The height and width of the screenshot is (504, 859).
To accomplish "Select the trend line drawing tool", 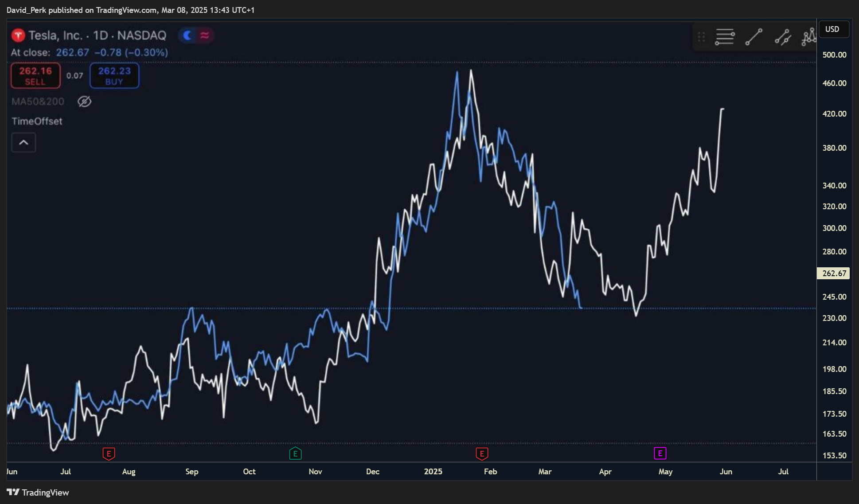I will [754, 37].
